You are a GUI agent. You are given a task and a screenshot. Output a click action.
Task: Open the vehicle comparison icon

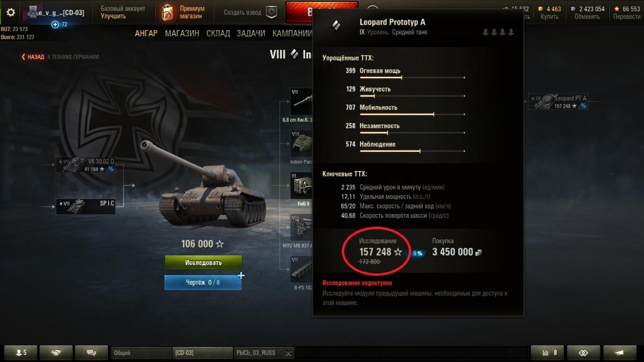tap(583, 352)
